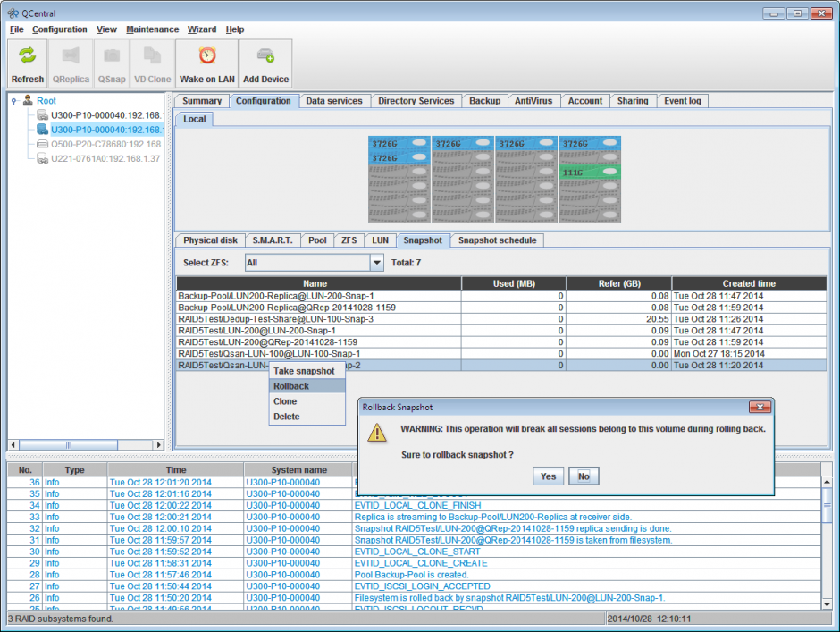
Task: Sort snapshots by the Used (MB) column header
Action: pyautogui.click(x=514, y=283)
